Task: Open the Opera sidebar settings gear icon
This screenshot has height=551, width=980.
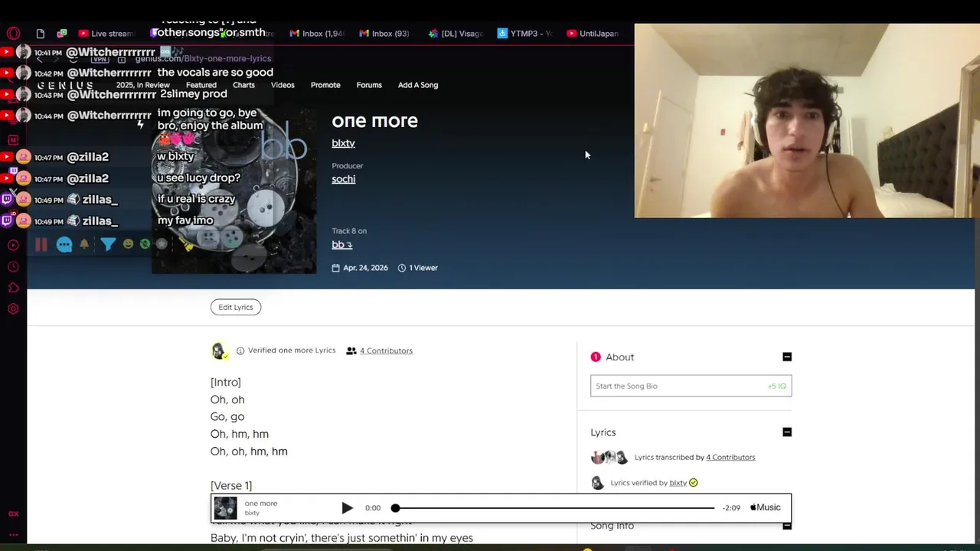Action: pos(13,309)
